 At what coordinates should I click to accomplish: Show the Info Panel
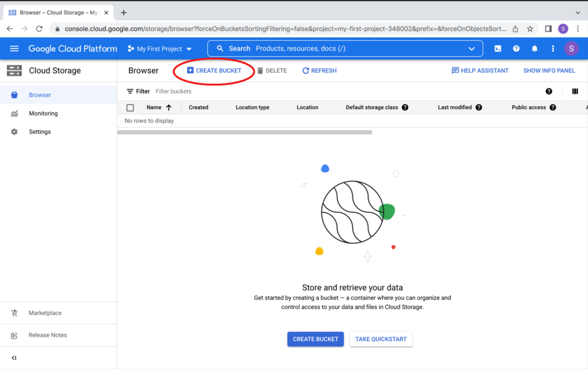click(548, 70)
